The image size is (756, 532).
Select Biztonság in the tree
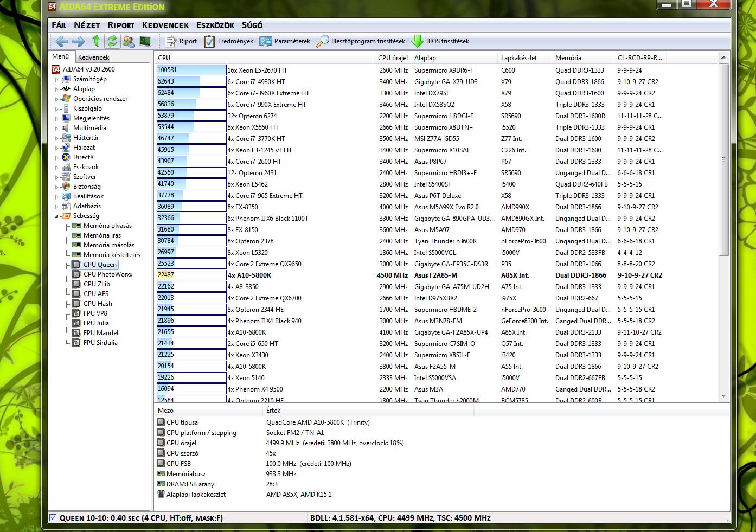87,187
